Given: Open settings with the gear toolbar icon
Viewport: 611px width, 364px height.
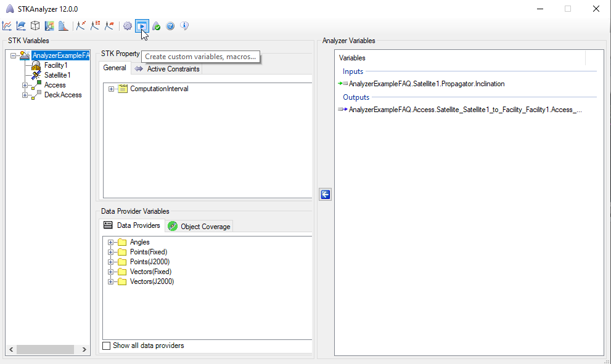Looking at the screenshot, I should [x=128, y=26].
